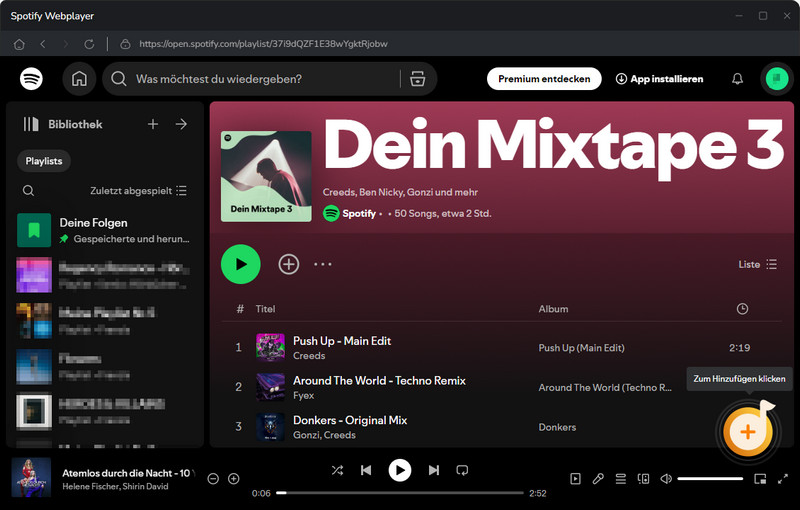Open Liste view options dropdown

pos(758,264)
